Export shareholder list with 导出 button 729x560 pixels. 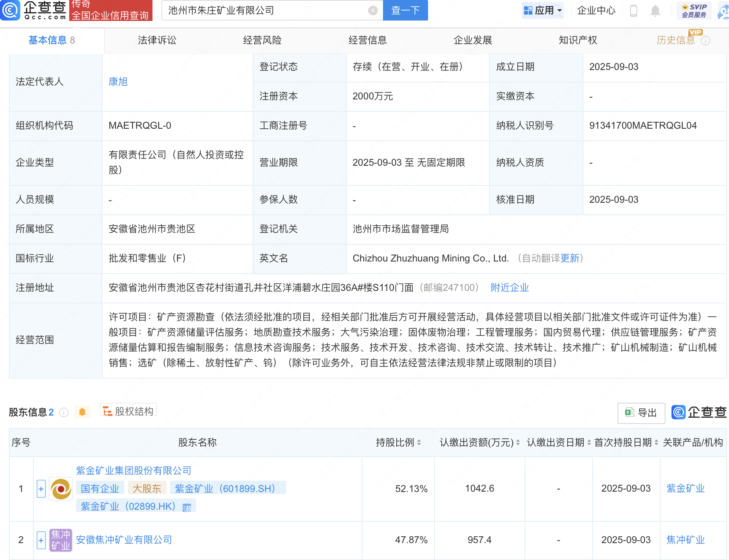pos(641,413)
